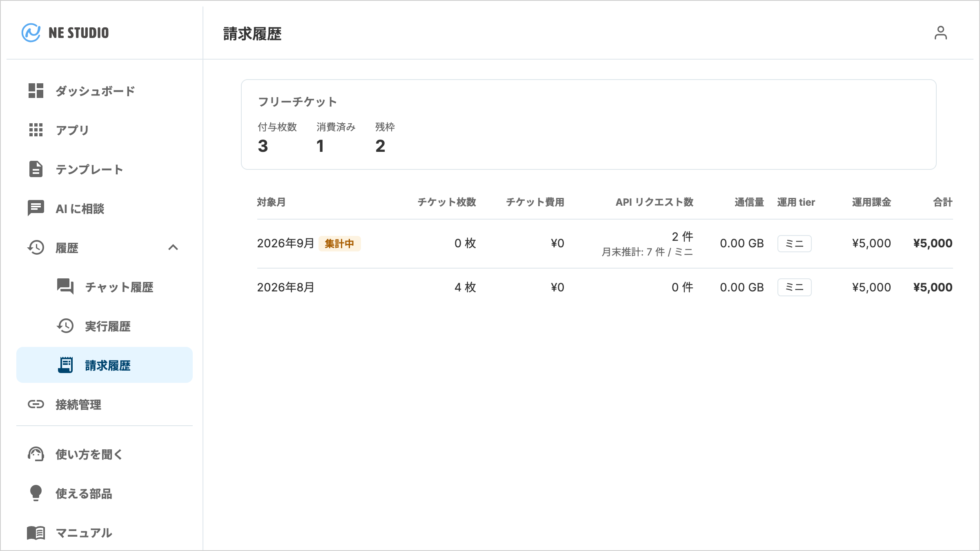Go to アプリ in sidebar
Screen dimensions: 980x551
tap(105, 130)
